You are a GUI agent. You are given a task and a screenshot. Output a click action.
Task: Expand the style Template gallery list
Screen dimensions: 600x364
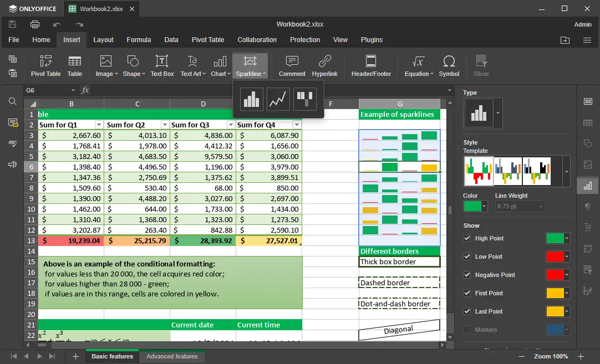[x=566, y=171]
